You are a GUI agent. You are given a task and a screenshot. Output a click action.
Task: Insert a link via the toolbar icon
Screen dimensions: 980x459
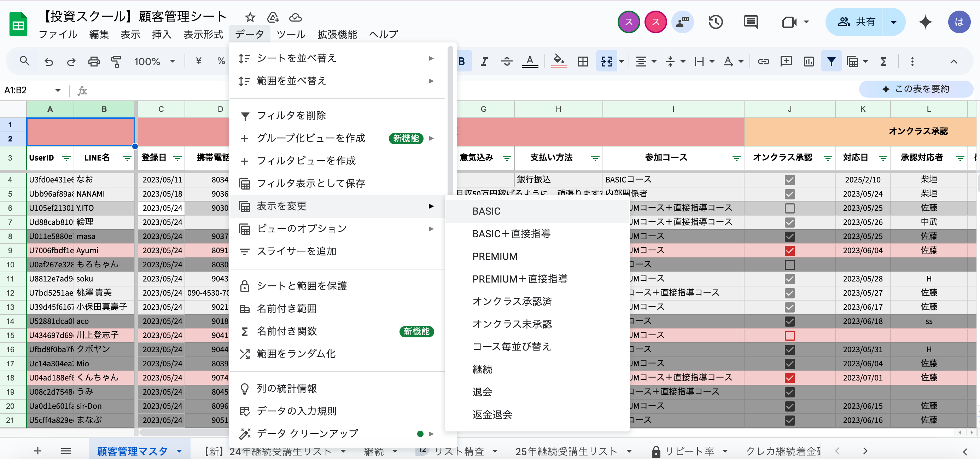click(x=763, y=61)
